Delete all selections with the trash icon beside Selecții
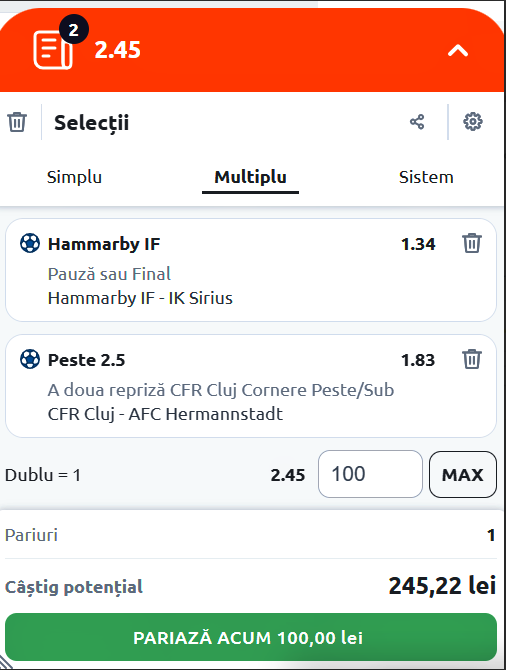The width and height of the screenshot is (506, 670). [x=17, y=122]
